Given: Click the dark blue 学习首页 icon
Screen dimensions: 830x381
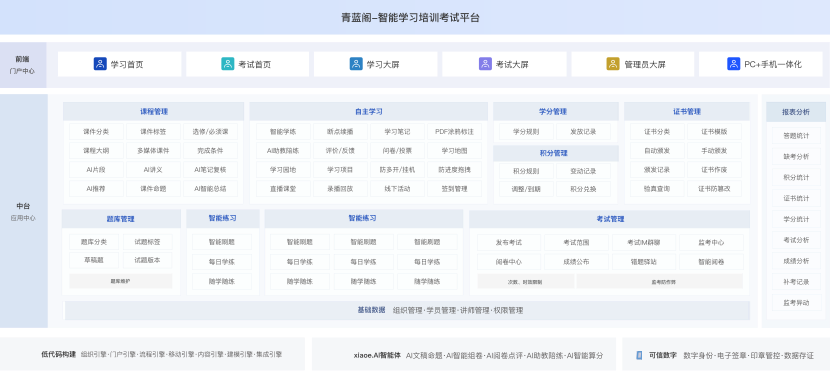Looking at the screenshot, I should point(100,64).
